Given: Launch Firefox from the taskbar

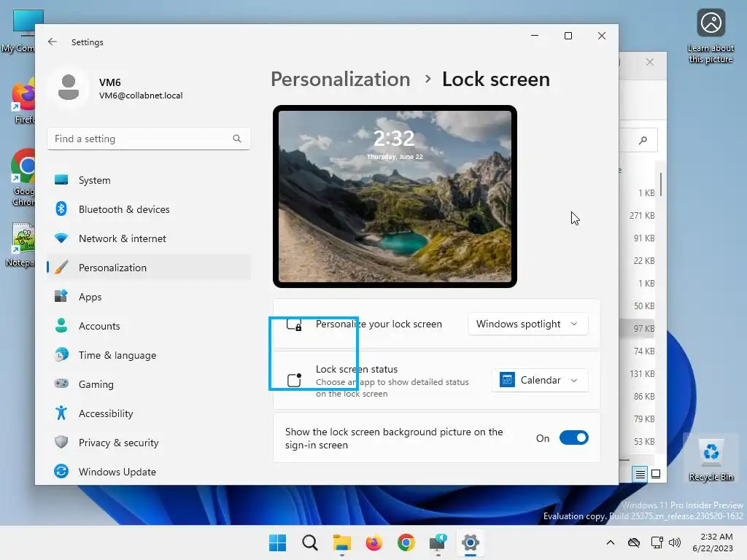Looking at the screenshot, I should tap(374, 542).
